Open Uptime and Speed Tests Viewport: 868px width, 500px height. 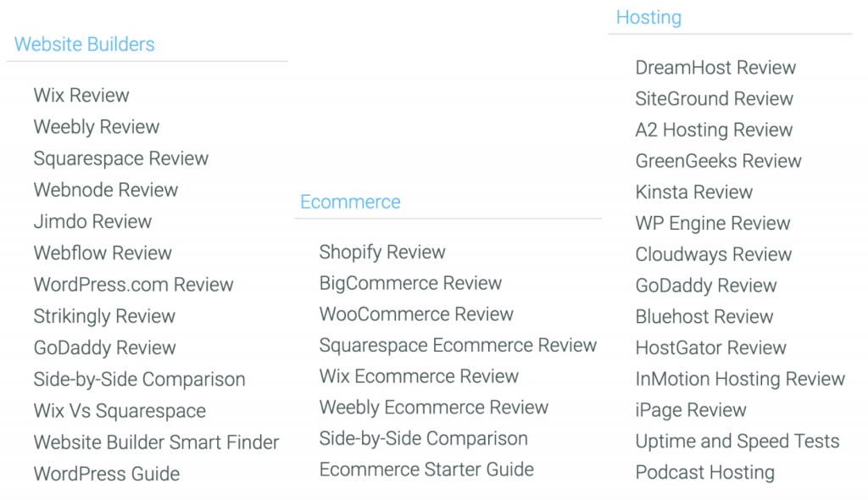pyautogui.click(x=737, y=442)
